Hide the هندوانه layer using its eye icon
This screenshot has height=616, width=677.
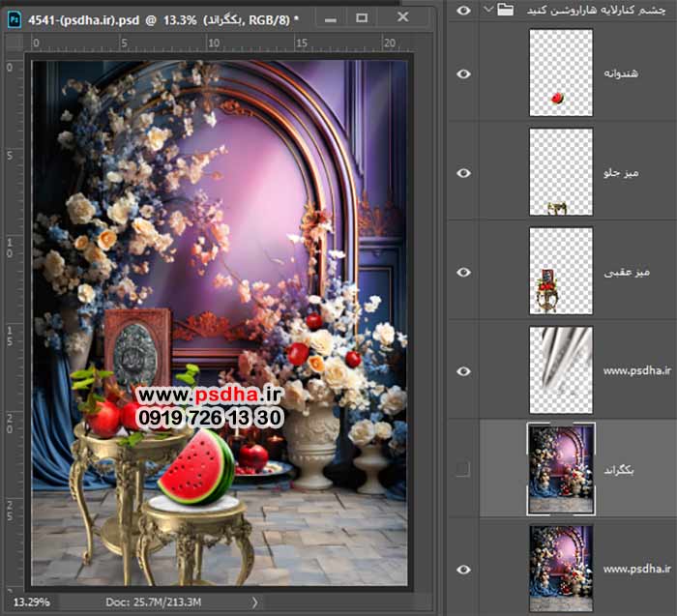(x=463, y=73)
